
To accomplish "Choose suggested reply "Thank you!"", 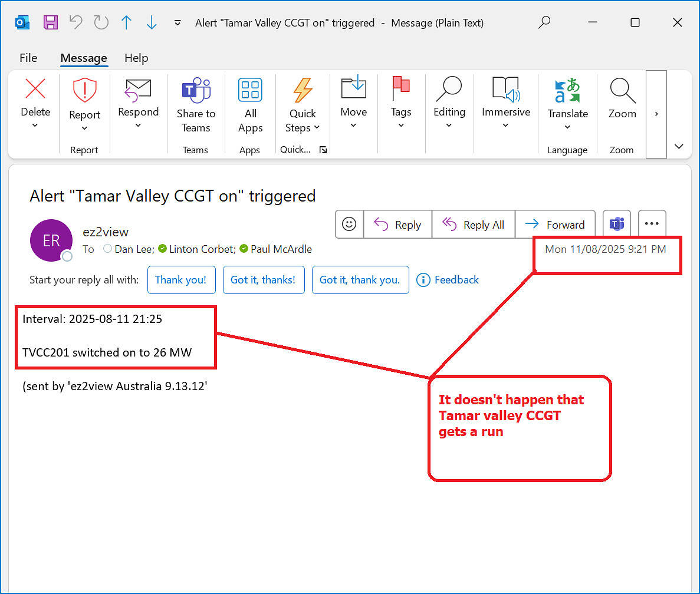I will [181, 280].
